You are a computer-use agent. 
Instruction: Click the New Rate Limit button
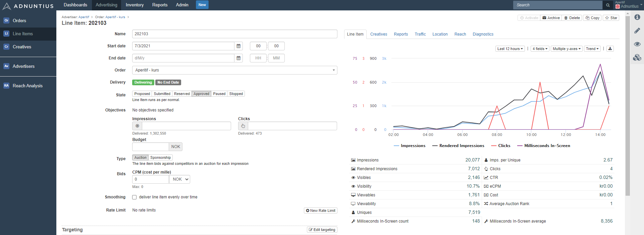click(x=320, y=210)
